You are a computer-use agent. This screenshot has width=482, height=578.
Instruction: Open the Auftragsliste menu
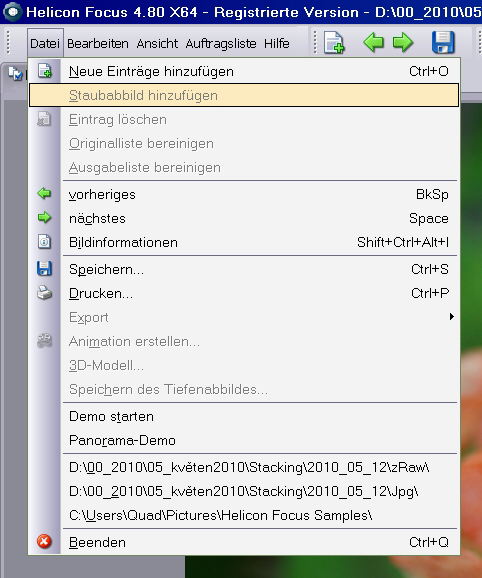tap(221, 43)
